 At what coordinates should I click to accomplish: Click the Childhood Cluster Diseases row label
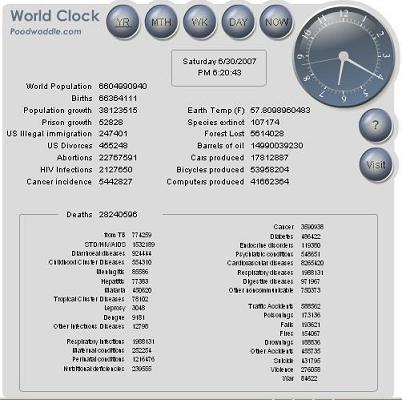click(87, 262)
